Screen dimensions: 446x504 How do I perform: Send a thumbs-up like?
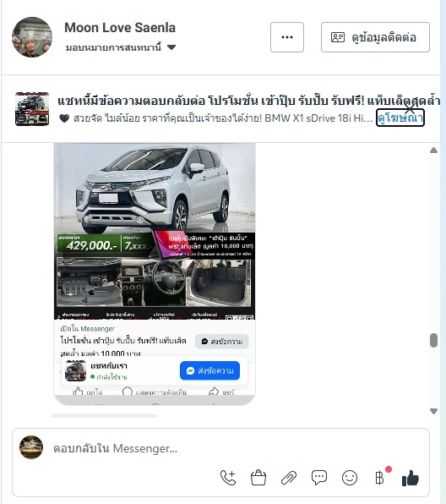(x=411, y=478)
